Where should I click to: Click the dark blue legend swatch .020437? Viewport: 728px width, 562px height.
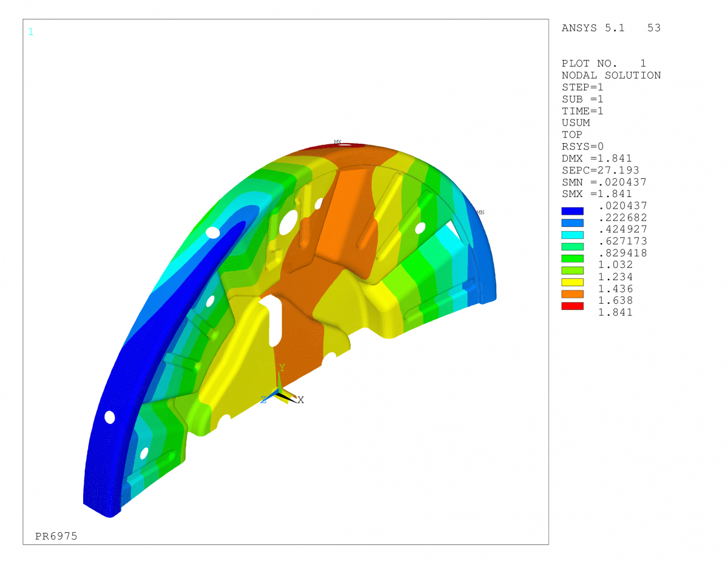click(572, 211)
